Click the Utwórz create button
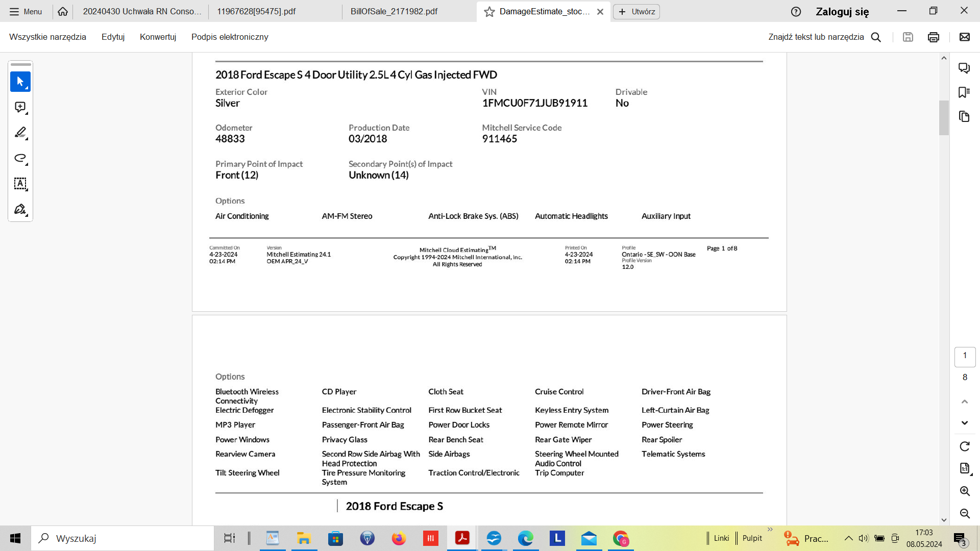The width and height of the screenshot is (980, 551). [636, 11]
